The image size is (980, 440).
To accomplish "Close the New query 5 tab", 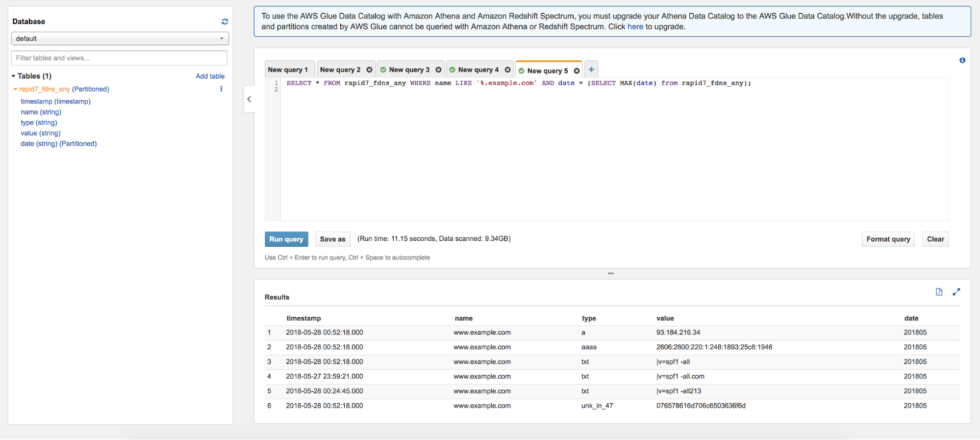I will coord(577,71).
